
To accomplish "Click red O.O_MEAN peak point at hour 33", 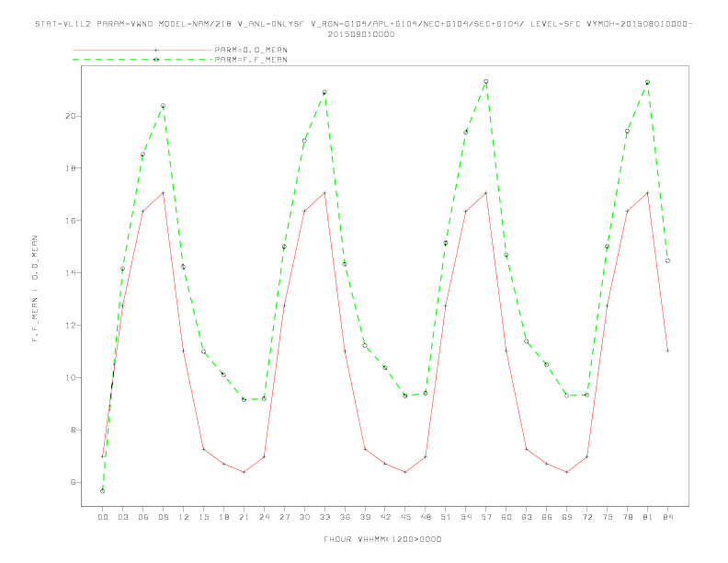I will pyautogui.click(x=324, y=193).
